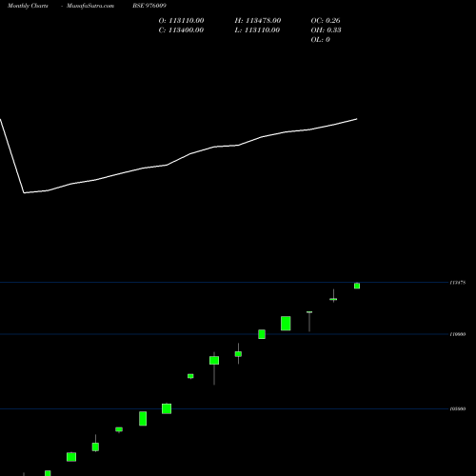Click the lowest price axis label near 105900

[x=458, y=408]
